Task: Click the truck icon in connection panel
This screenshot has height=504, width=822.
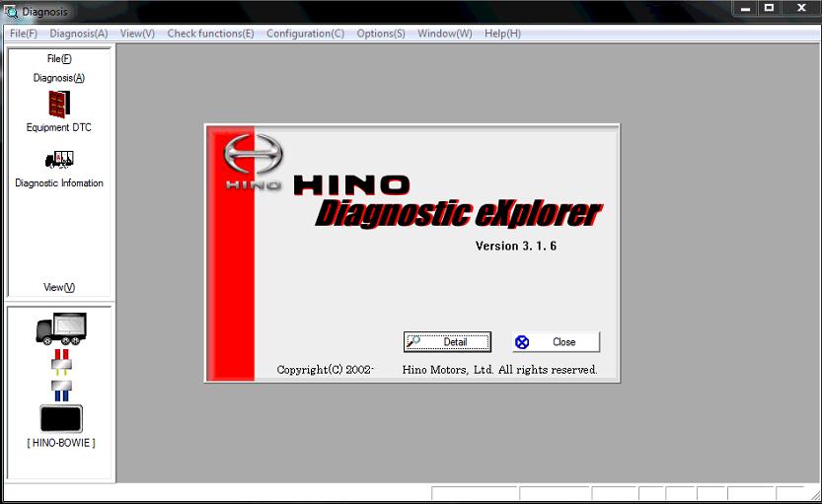Action: [x=61, y=329]
